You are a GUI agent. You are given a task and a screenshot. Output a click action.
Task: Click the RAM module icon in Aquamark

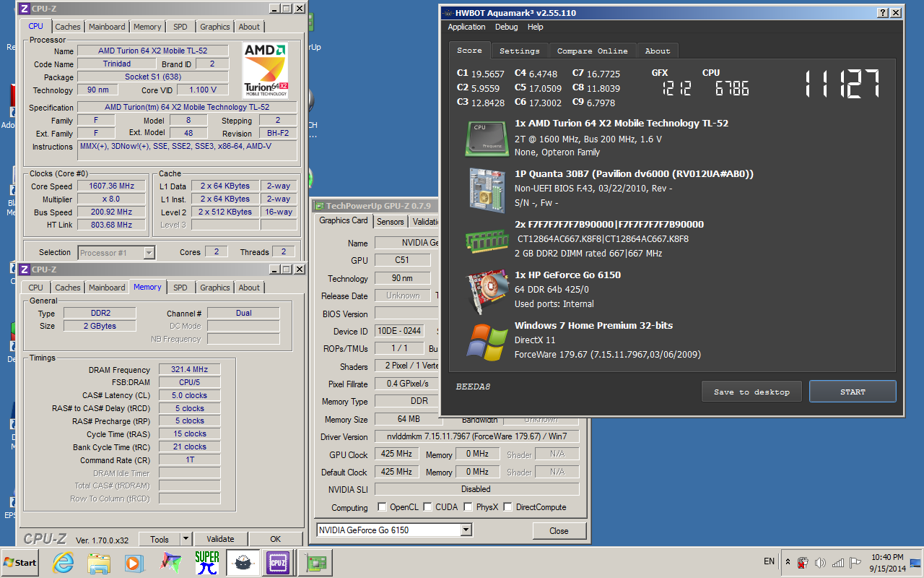487,240
